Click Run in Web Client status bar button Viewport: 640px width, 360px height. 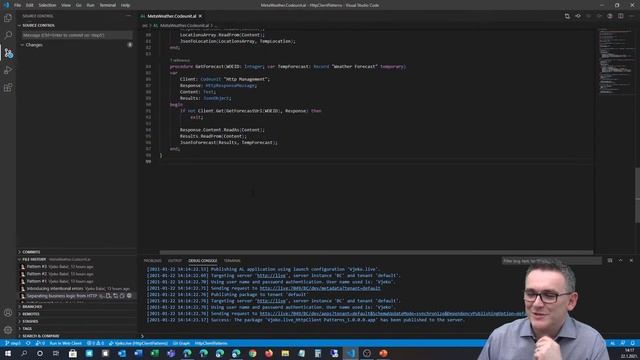pyautogui.click(x=65, y=343)
